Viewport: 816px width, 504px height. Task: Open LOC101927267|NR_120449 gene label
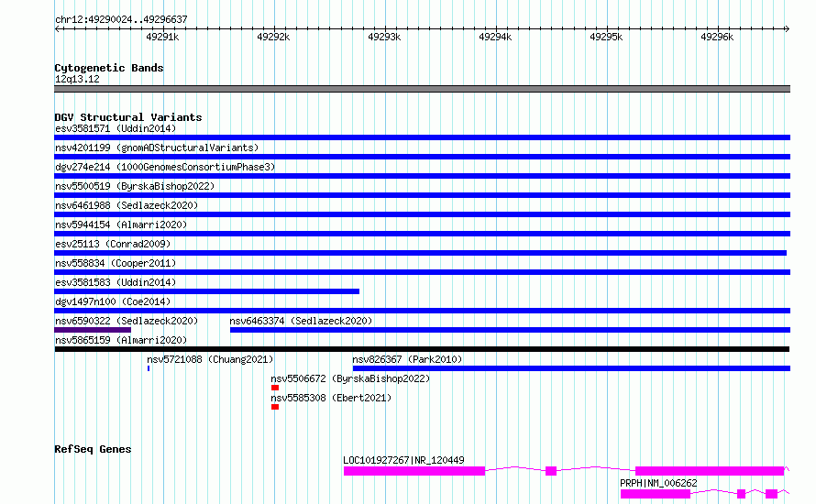coord(403,460)
